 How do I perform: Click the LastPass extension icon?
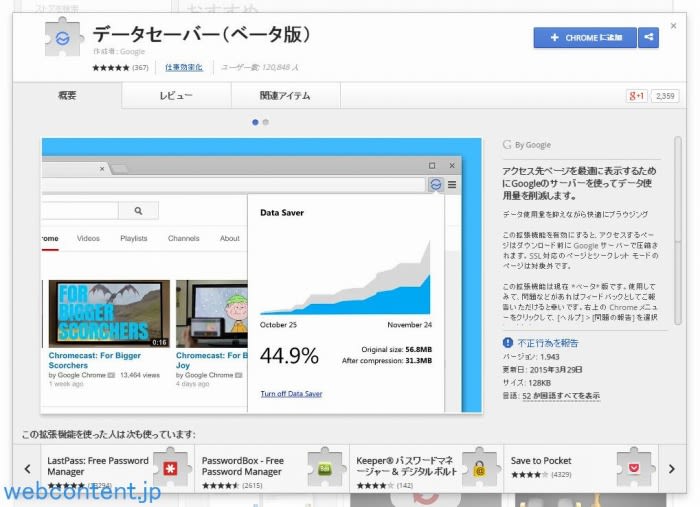click(x=172, y=467)
